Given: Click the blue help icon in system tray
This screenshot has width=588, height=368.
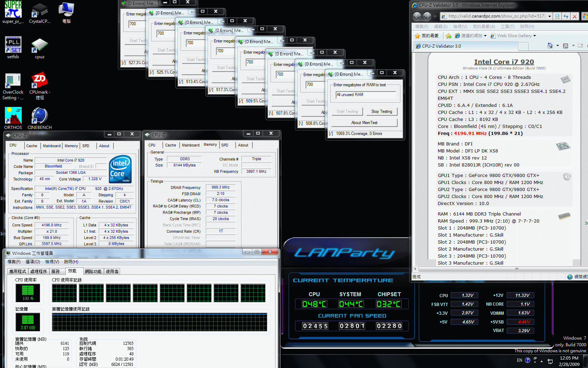Looking at the screenshot, I should tap(527, 360).
